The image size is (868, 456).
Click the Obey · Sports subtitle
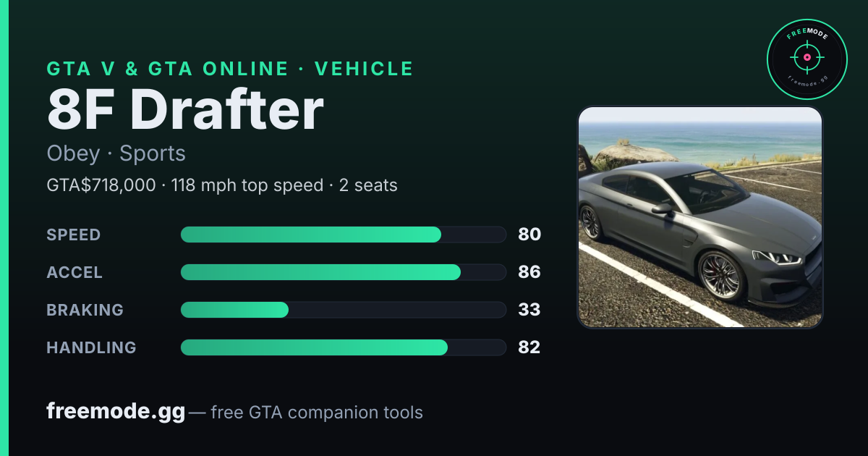tap(116, 153)
